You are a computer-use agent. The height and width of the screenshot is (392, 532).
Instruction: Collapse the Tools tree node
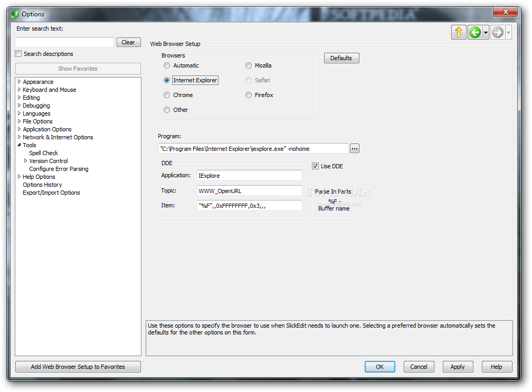point(20,145)
